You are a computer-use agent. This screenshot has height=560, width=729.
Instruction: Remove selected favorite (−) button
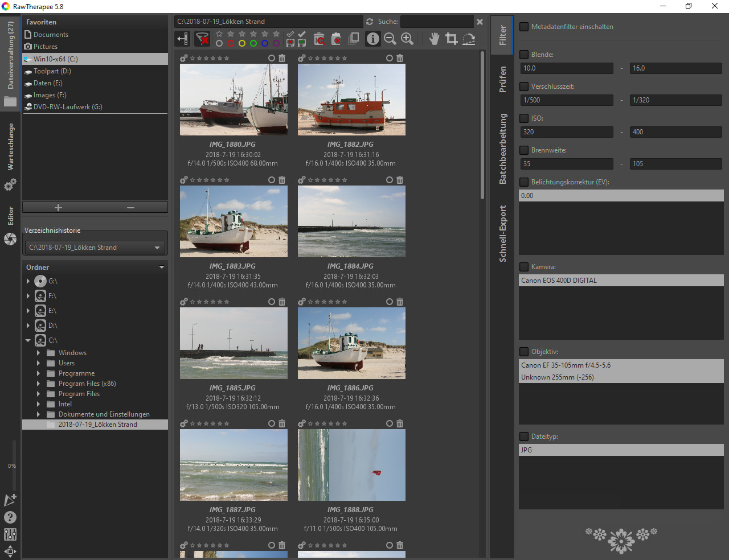click(x=131, y=207)
